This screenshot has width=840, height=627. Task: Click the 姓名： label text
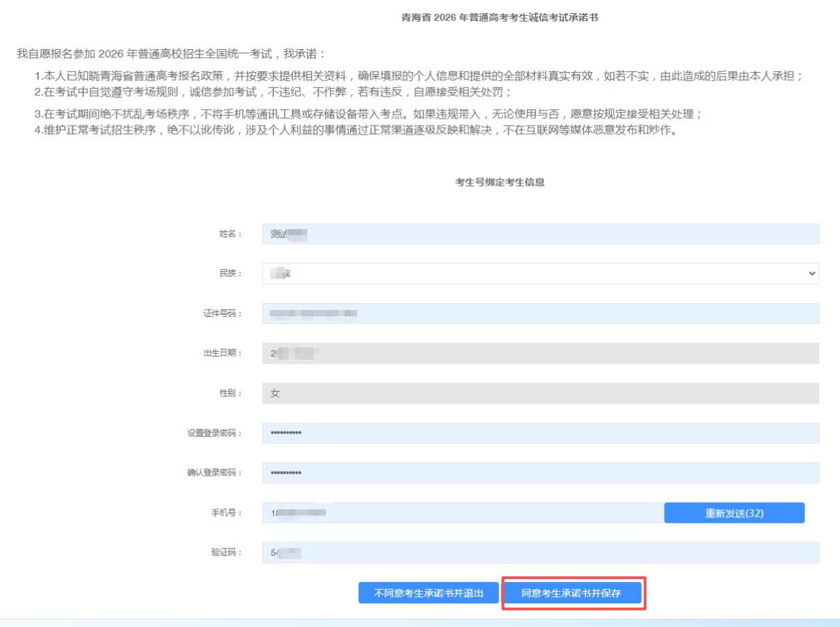tap(230, 234)
